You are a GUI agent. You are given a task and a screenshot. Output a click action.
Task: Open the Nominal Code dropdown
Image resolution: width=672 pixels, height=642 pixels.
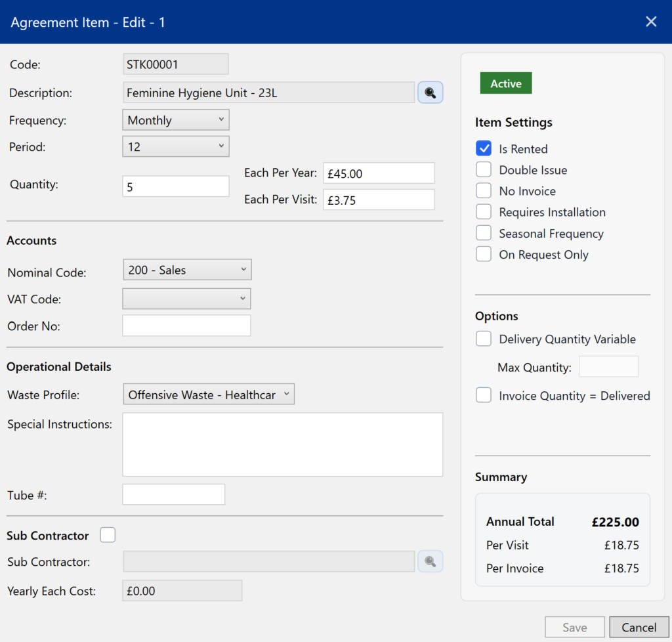tap(187, 270)
